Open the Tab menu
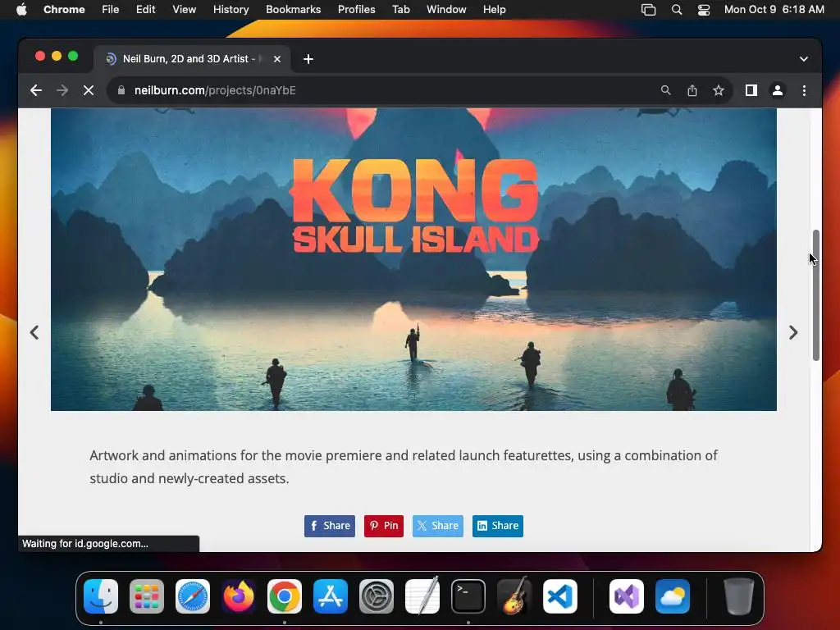Screen dimensions: 840x630 point(400,10)
